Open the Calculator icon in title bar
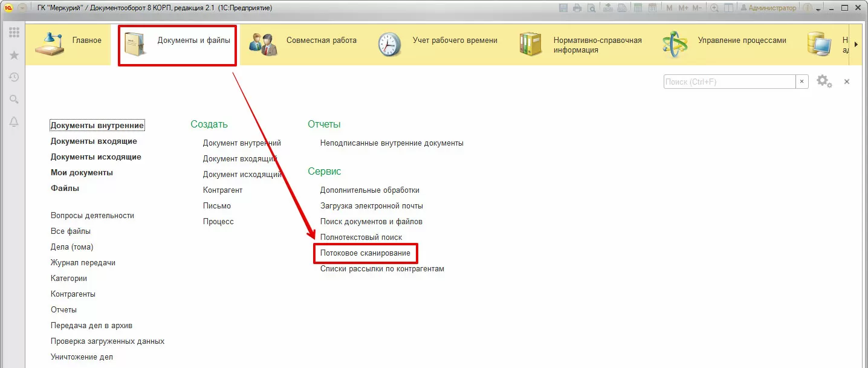Image resolution: width=868 pixels, height=368 pixels. click(638, 8)
